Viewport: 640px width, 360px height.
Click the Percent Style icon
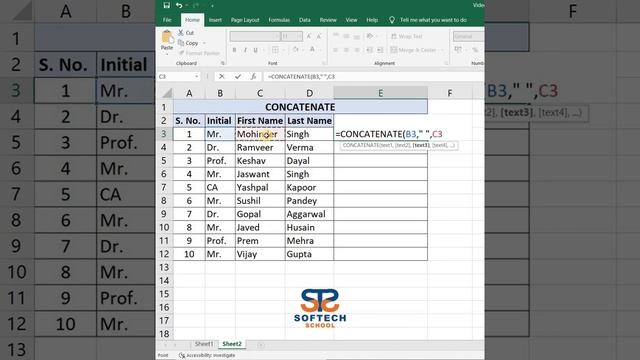(476, 50)
